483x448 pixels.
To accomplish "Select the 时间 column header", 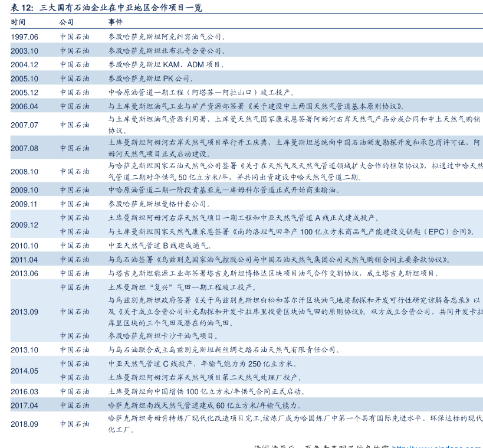I will [x=18, y=22].
